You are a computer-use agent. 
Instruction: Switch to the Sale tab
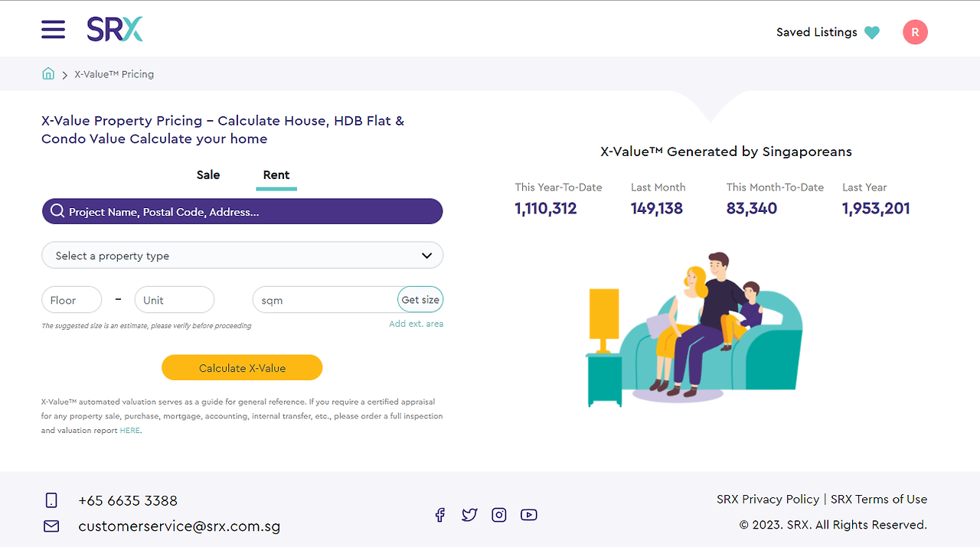[208, 175]
